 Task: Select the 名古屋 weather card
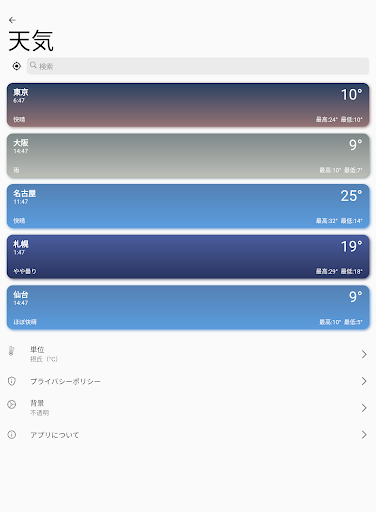coord(188,206)
